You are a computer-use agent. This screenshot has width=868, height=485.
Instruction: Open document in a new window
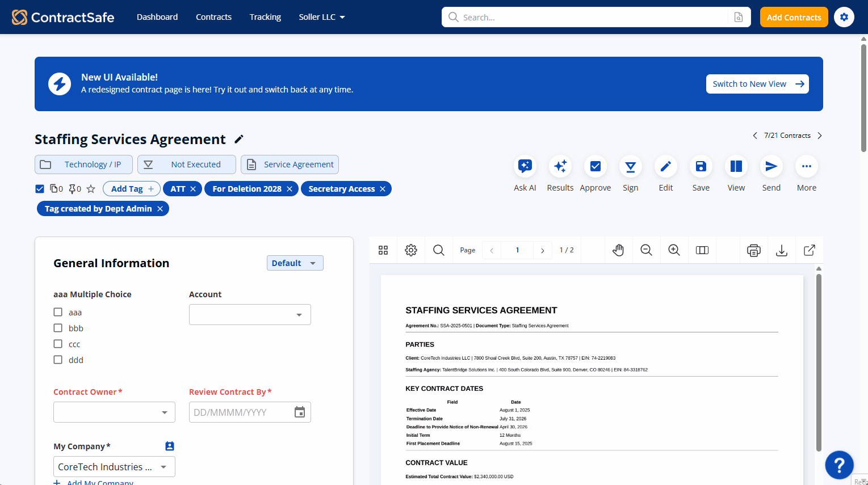[x=810, y=250]
